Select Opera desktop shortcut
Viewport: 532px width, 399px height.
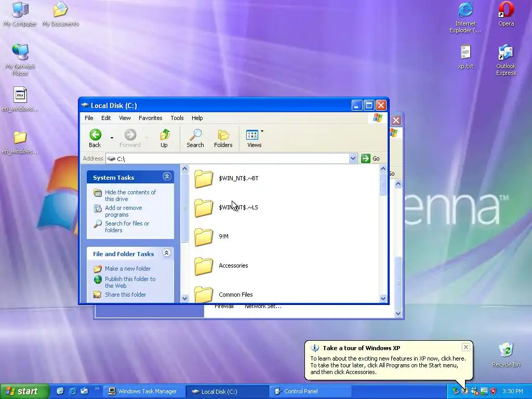point(506,14)
